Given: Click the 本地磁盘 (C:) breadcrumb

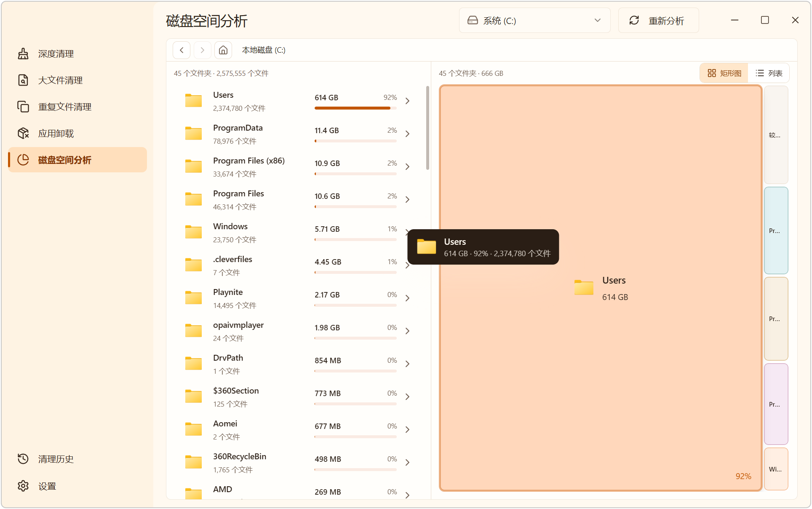Looking at the screenshot, I should (x=264, y=50).
